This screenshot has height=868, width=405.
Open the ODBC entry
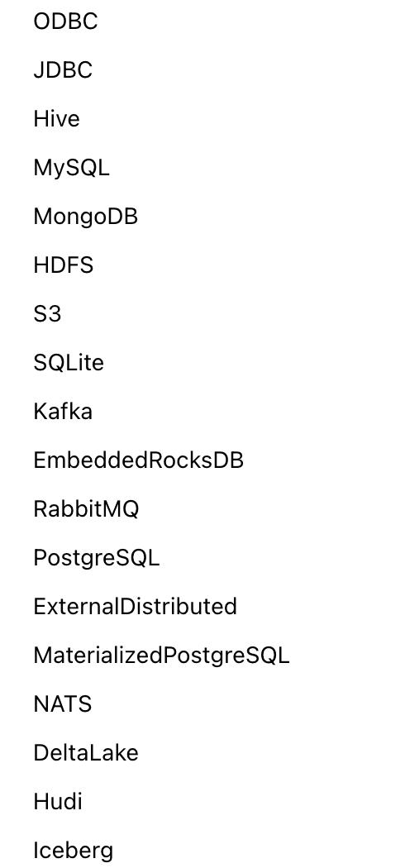coord(65,21)
